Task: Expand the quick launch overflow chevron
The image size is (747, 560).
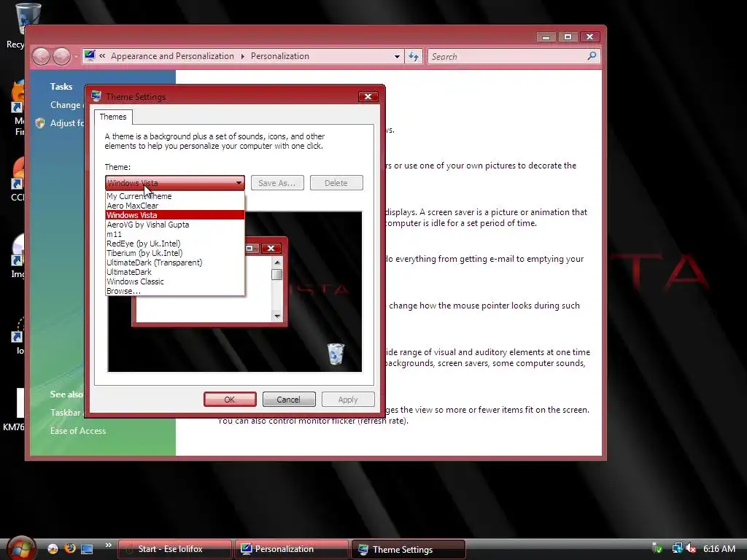Action: [x=108, y=545]
